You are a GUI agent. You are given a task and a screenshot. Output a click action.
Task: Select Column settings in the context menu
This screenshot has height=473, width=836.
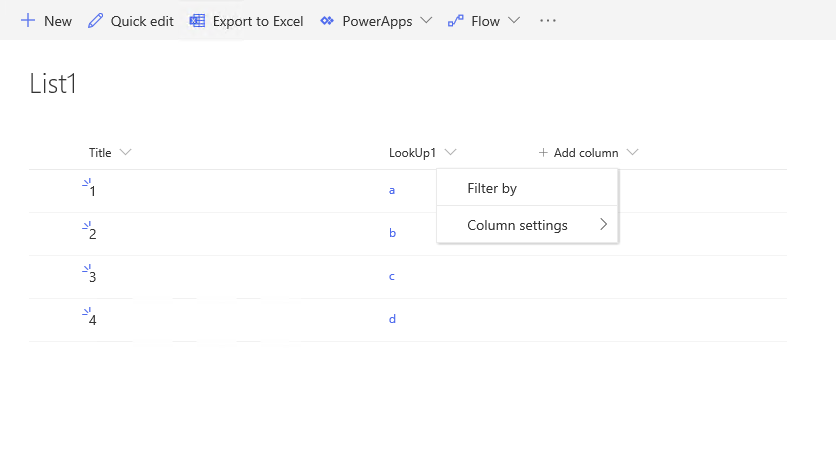click(x=527, y=225)
